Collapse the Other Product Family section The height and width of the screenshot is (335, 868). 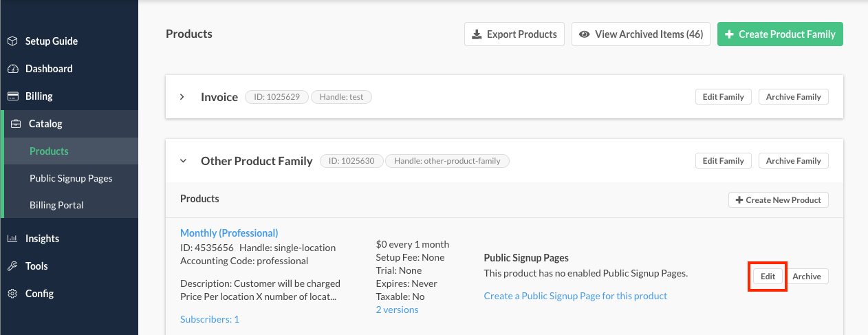(x=183, y=161)
